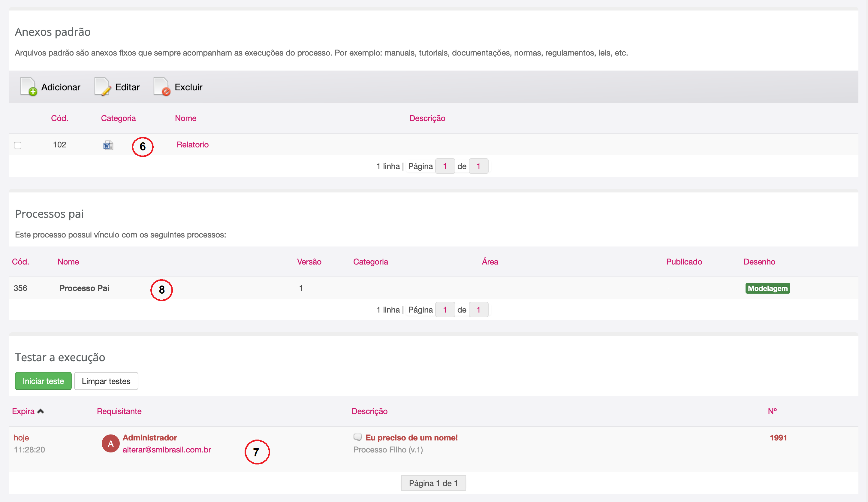Click execution number 1991
The image size is (868, 502).
coord(778,437)
